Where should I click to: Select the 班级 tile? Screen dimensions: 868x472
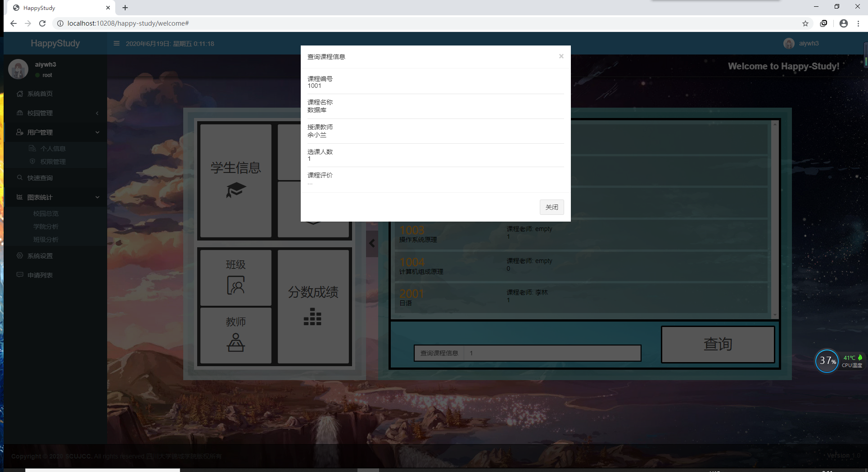click(x=235, y=278)
